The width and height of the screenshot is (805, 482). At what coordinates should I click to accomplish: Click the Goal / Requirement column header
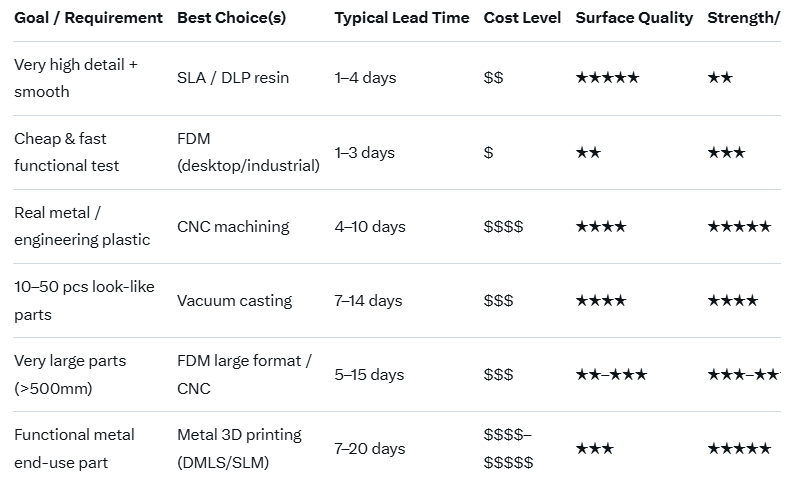[88, 18]
